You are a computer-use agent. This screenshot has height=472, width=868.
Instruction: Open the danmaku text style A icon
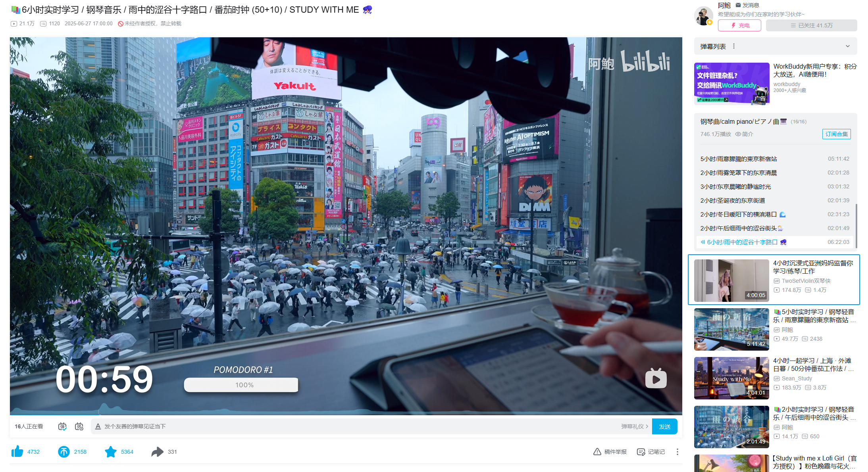coord(98,426)
